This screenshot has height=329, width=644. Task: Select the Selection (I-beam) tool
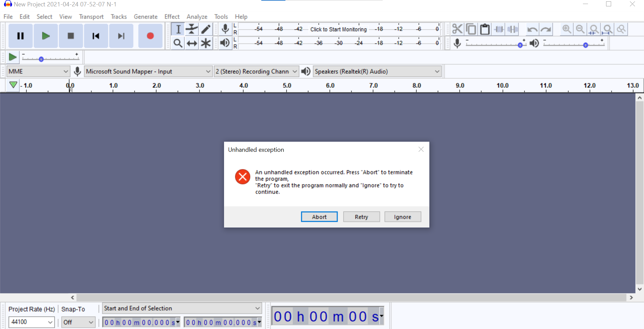178,29
